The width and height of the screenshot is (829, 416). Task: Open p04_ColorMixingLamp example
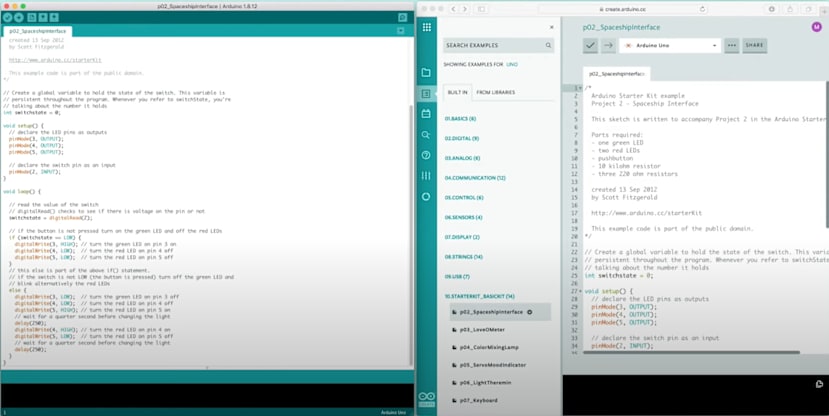click(x=489, y=347)
